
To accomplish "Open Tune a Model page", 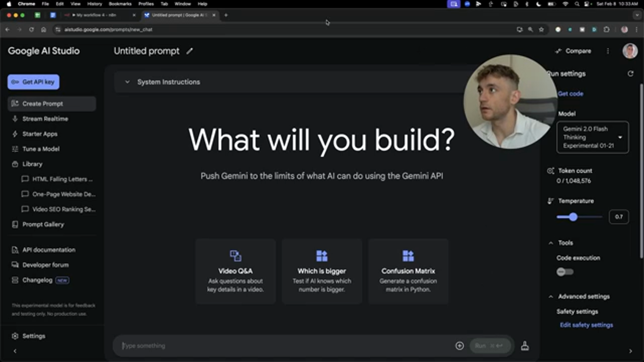I will click(41, 149).
